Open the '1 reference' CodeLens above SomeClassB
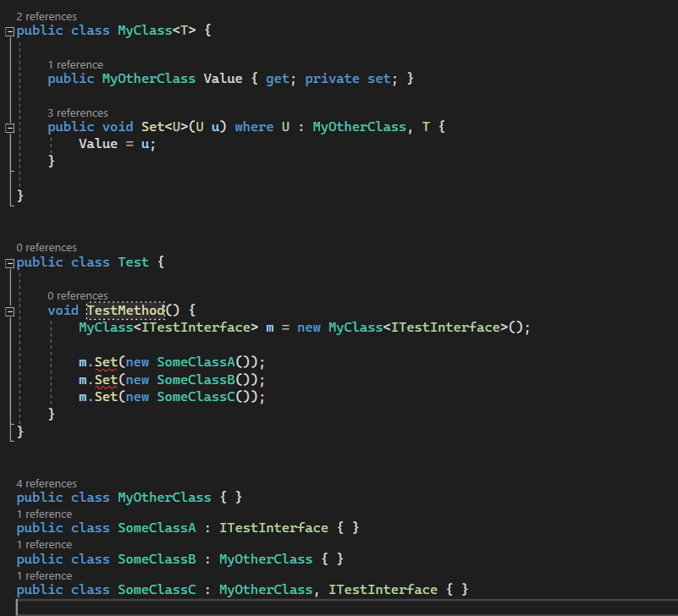This screenshot has width=678, height=616. tap(44, 545)
